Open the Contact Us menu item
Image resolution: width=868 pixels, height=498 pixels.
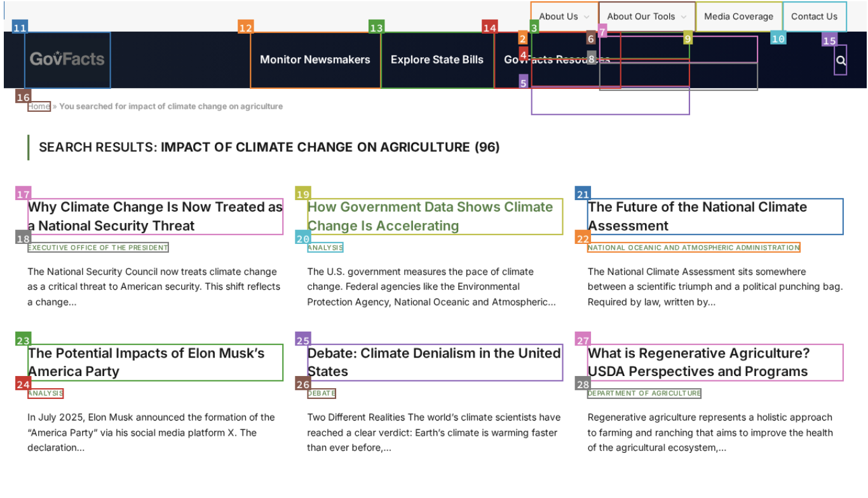tap(814, 17)
